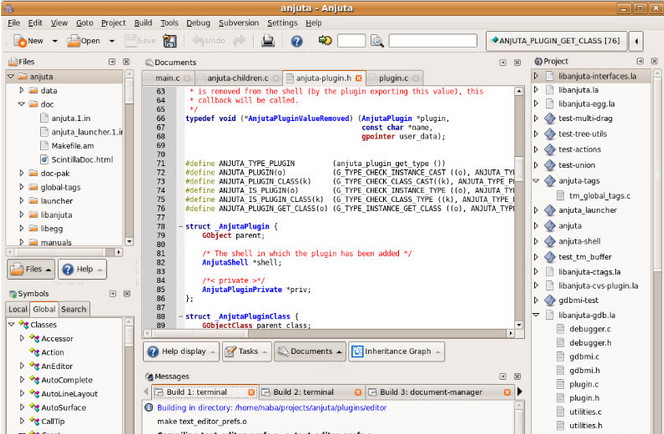Screen dimensions: 664x434
Task: Open the dropdown arrow next to Open
Action: (112, 41)
